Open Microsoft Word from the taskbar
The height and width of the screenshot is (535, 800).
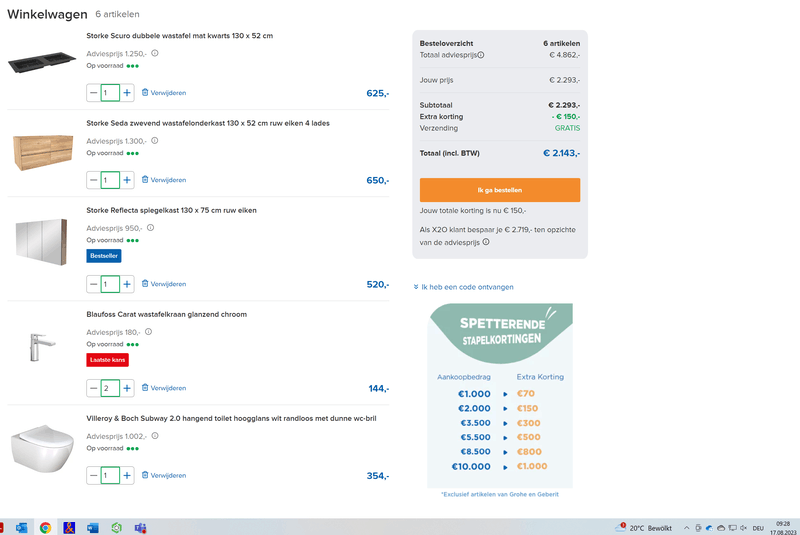point(92,528)
